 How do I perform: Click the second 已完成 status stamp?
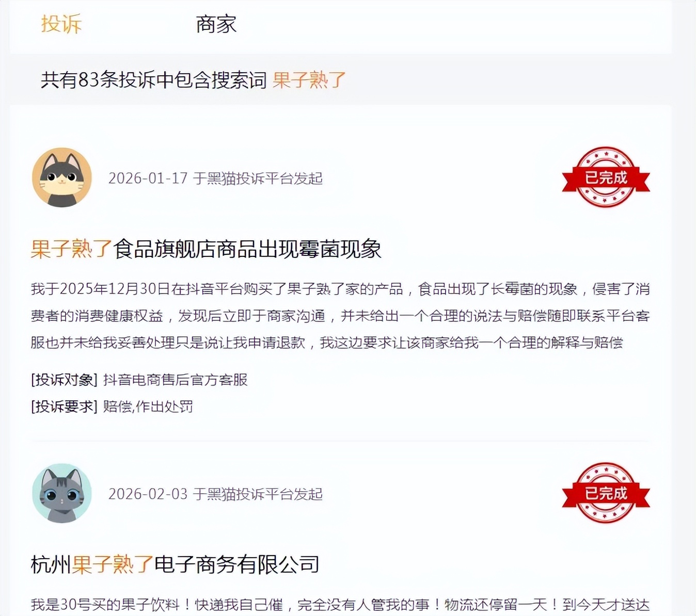click(x=606, y=493)
